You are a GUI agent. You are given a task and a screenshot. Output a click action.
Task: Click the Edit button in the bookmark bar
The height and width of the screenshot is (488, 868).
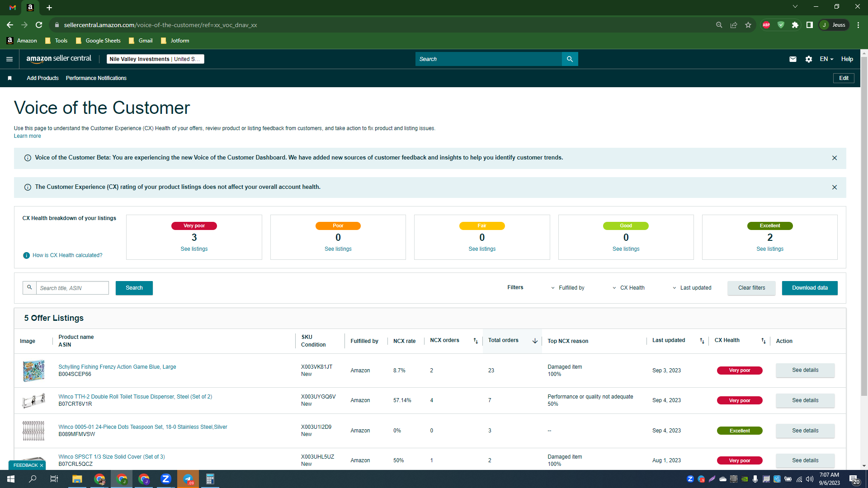tap(844, 78)
